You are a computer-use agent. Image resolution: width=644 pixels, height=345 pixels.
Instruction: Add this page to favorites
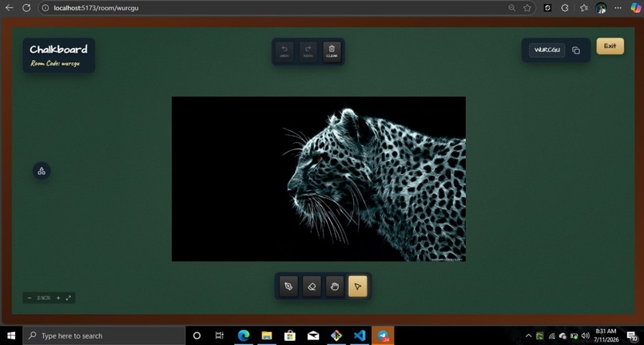[x=527, y=8]
